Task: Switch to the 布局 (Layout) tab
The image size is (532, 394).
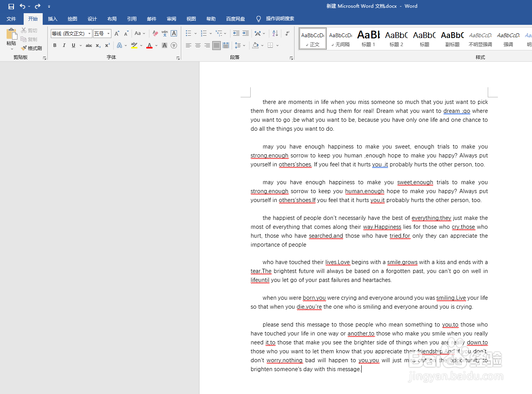Action: click(112, 19)
